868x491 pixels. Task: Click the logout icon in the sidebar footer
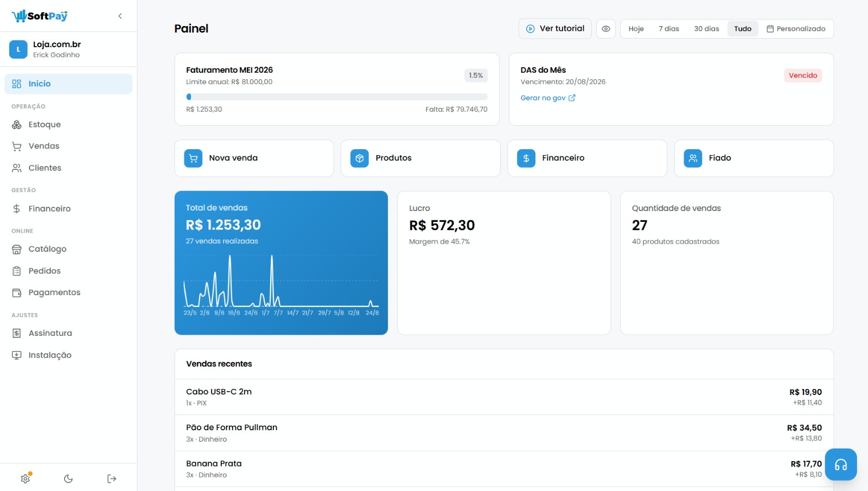tap(112, 479)
